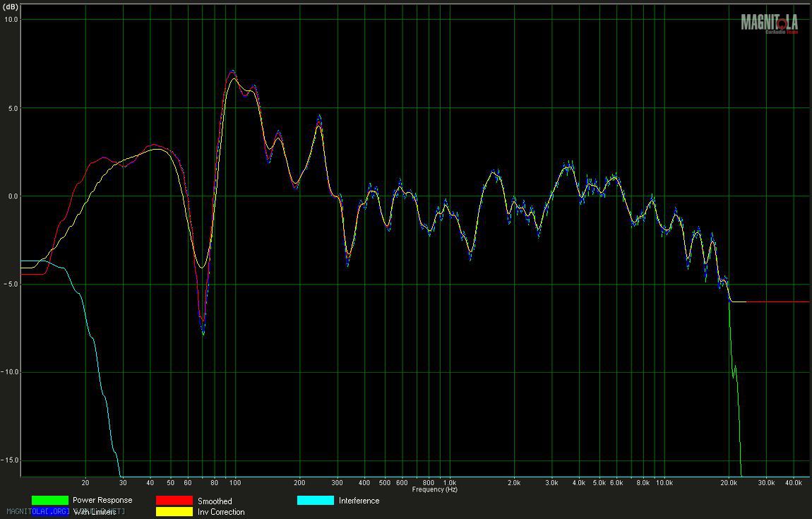Click the -15.0 dB axis tick label

9,460
